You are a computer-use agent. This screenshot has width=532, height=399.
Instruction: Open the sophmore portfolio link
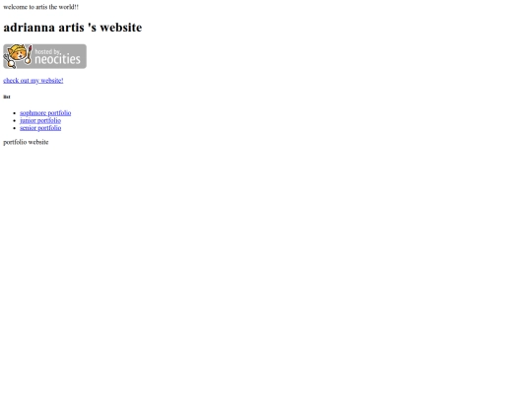[45, 113]
